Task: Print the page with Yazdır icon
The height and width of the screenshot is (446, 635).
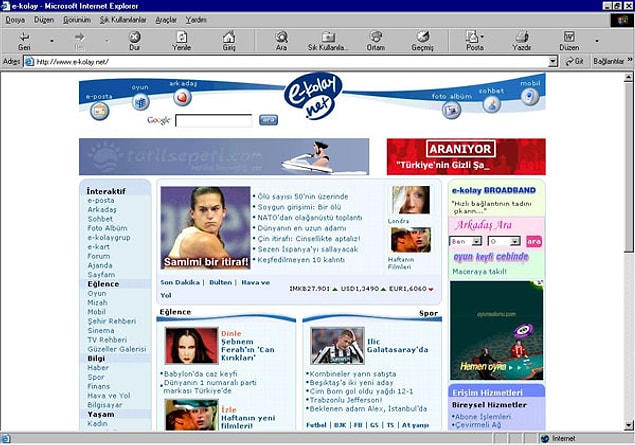Action: (x=522, y=41)
